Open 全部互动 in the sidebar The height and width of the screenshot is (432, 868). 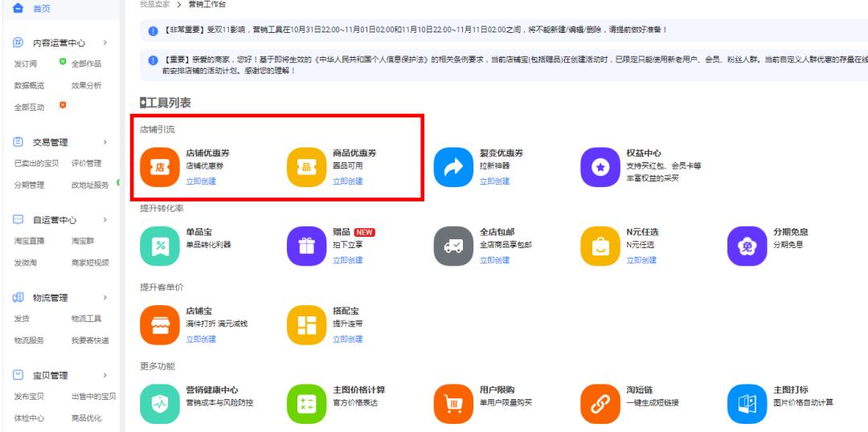click(29, 108)
